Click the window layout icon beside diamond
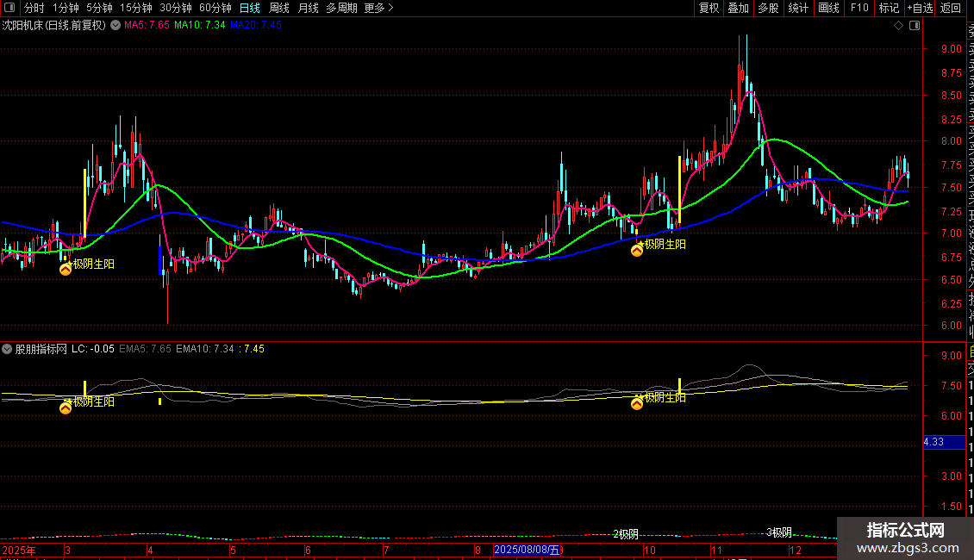The image size is (974, 560). [915, 26]
